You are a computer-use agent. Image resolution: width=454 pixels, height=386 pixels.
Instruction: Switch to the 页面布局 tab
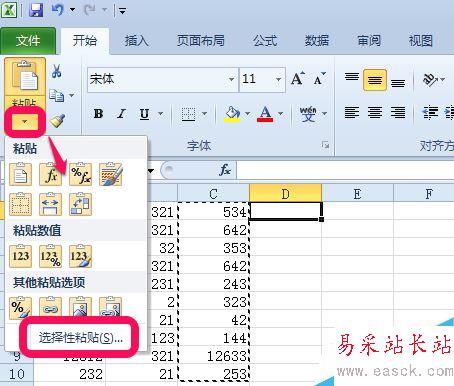click(201, 41)
